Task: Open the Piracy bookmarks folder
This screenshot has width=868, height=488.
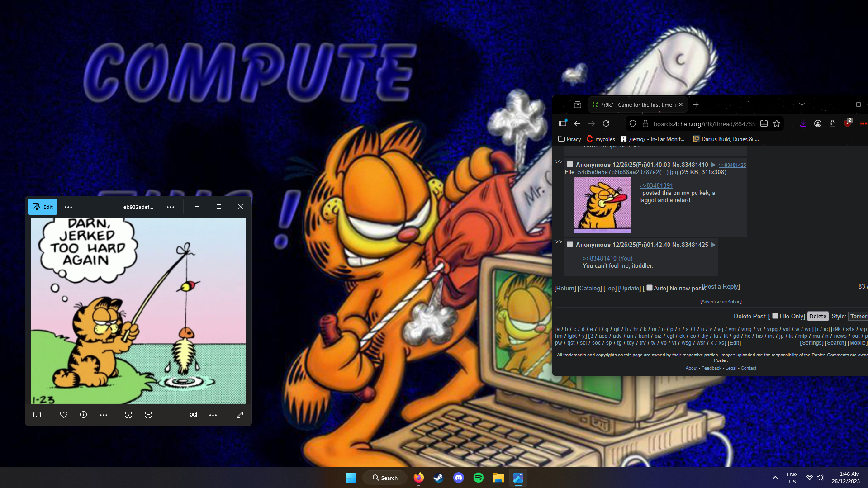Action: 569,139
